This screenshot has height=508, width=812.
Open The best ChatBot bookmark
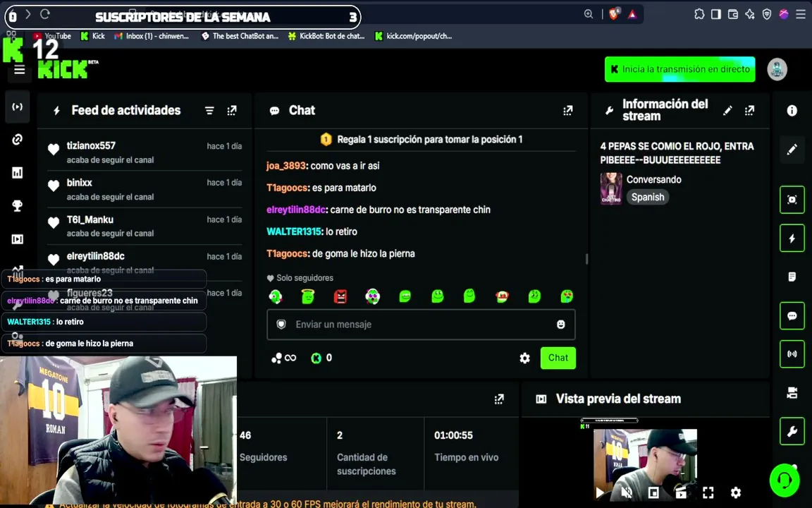pyautogui.click(x=240, y=36)
